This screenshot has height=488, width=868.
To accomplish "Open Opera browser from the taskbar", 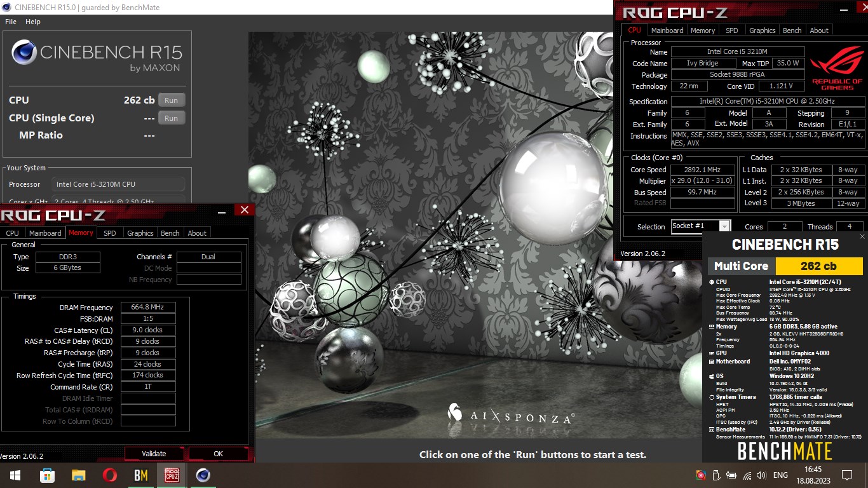I will pyautogui.click(x=109, y=475).
